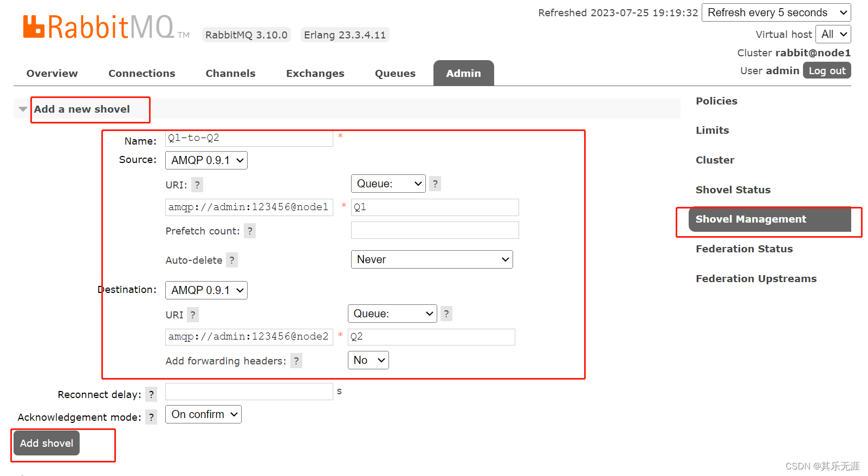Switch to the Exchanges tab
868x476 pixels.
pyautogui.click(x=315, y=74)
